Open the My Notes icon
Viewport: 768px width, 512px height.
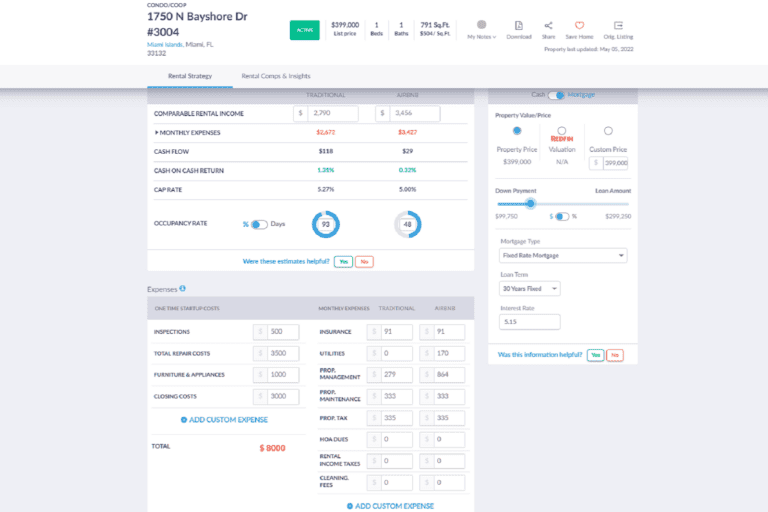point(481,25)
